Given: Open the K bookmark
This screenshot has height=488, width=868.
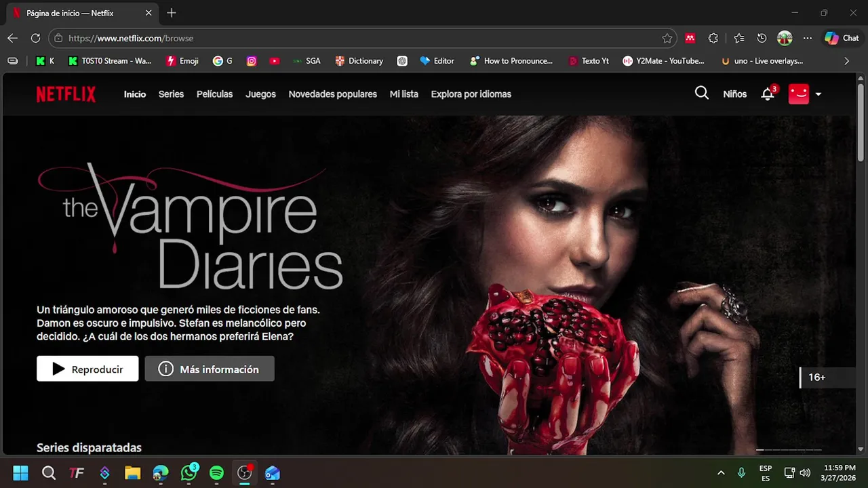Looking at the screenshot, I should (x=45, y=61).
